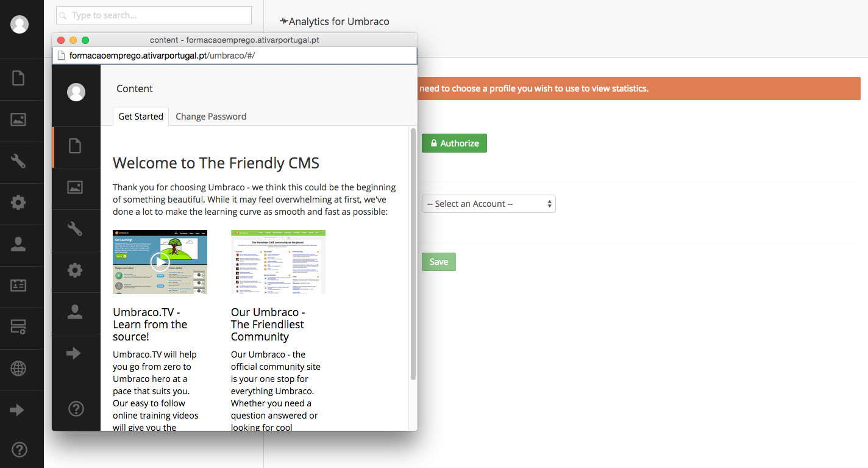
Task: Click the user avatar in popup window
Action: pos(76,92)
